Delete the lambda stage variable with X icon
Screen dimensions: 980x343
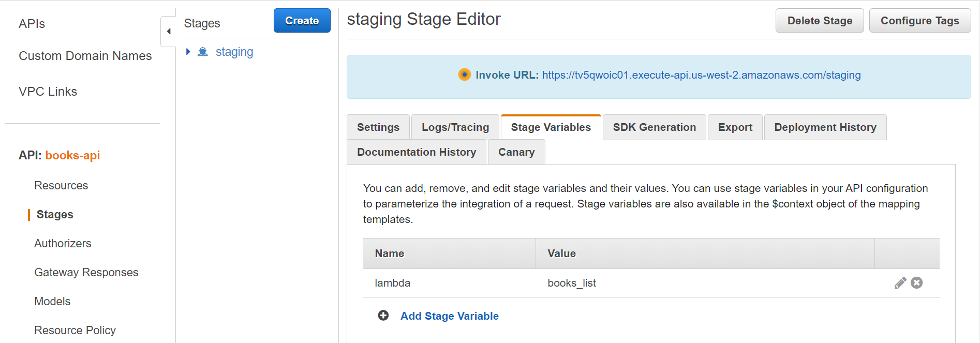coord(917,283)
